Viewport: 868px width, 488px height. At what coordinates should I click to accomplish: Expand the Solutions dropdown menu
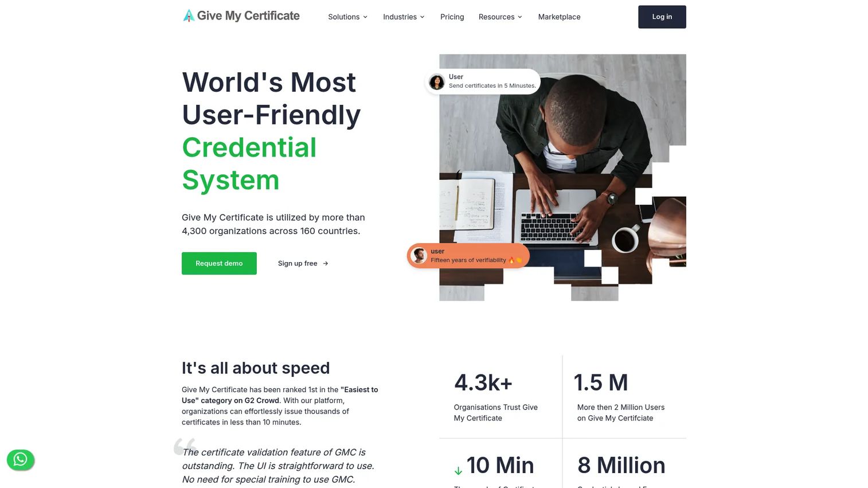tap(347, 17)
